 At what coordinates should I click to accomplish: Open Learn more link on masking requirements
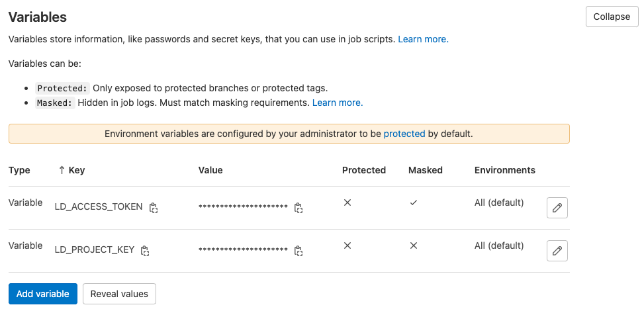click(338, 103)
